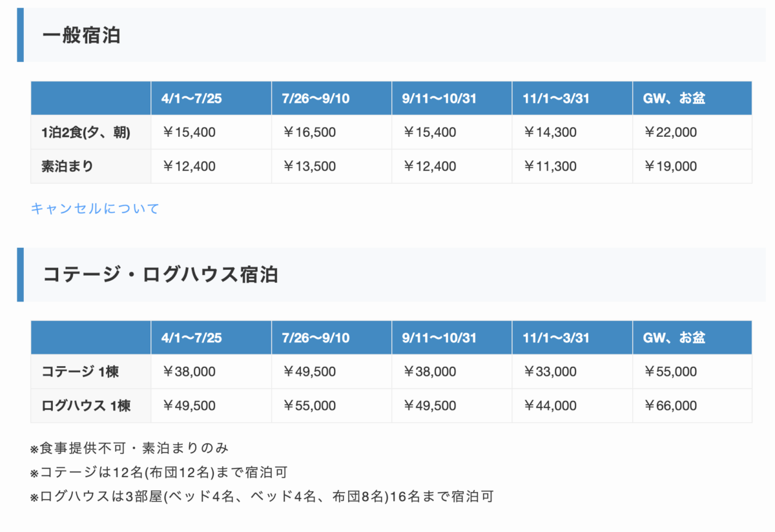Click the ￥22,000 GW price cell
775x532 pixels.
pyautogui.click(x=670, y=132)
